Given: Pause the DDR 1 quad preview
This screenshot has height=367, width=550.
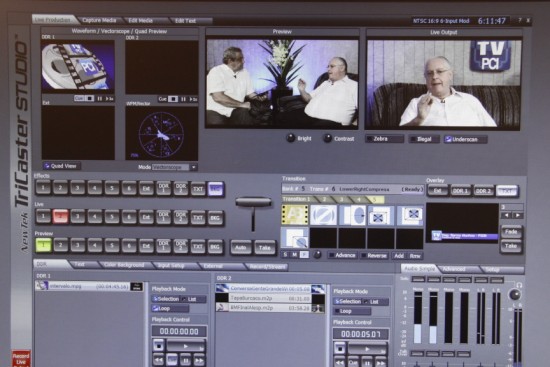Looking at the screenshot, I should click(x=100, y=99).
